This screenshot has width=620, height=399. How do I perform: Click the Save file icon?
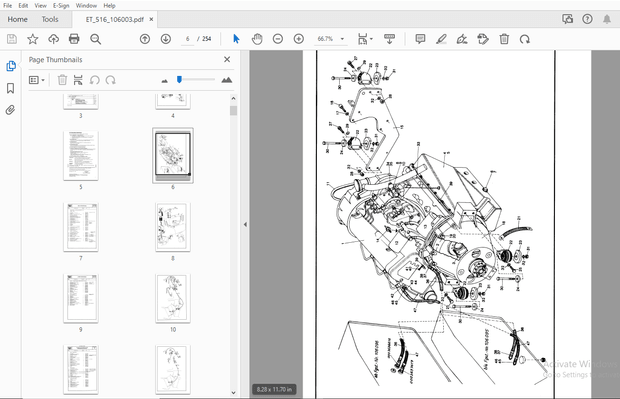tap(12, 39)
